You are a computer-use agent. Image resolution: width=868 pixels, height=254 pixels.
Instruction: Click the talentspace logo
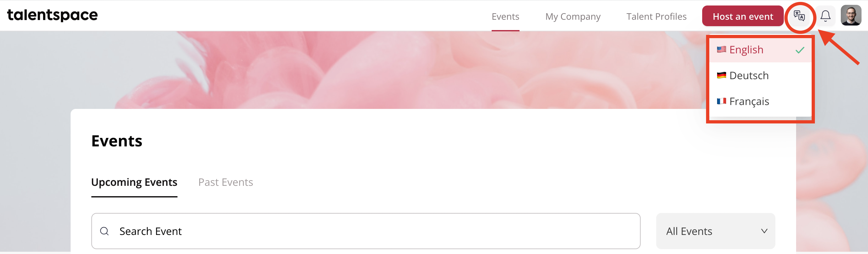pyautogui.click(x=52, y=15)
